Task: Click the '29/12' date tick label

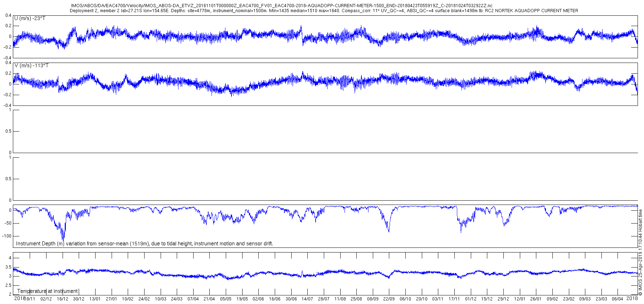Action: pos(503,299)
